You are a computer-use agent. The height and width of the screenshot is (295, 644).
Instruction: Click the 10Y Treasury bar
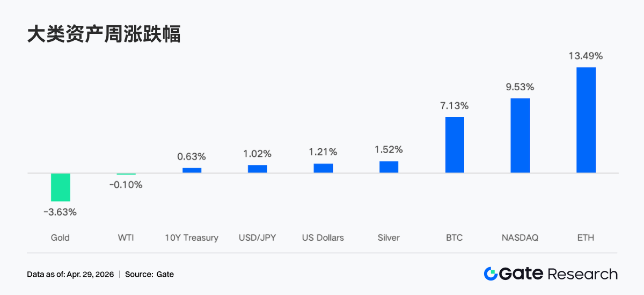[x=192, y=170]
